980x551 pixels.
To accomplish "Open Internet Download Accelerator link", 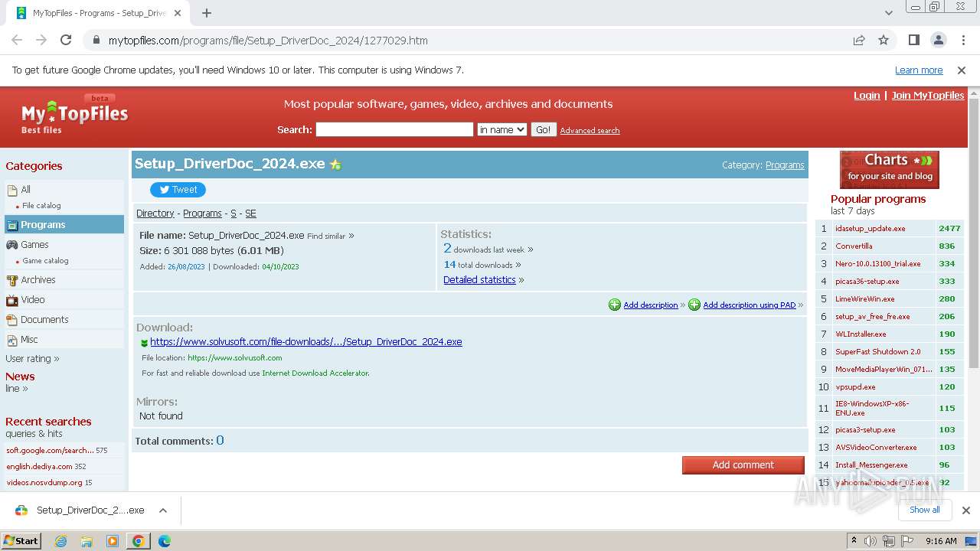I will (x=315, y=373).
